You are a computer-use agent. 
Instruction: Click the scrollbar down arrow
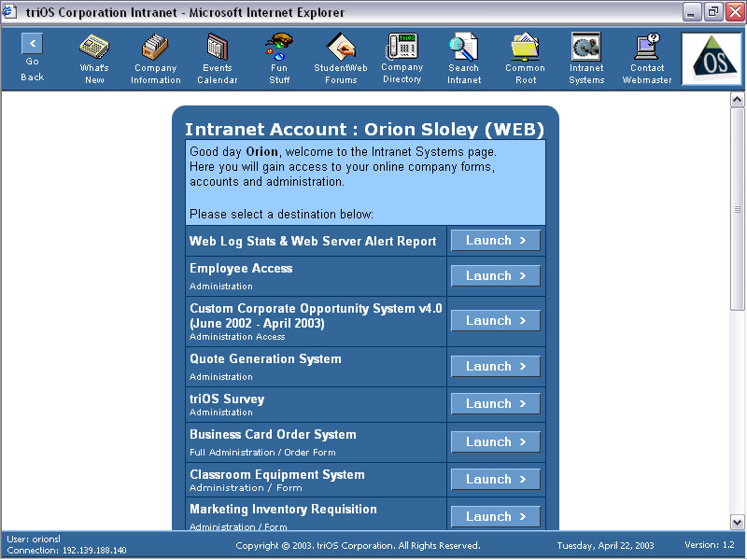pyautogui.click(x=737, y=523)
